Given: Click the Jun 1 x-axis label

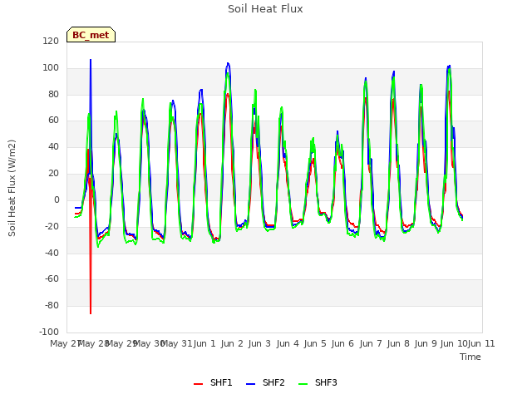Looking at the screenshot, I should pos(204,343).
